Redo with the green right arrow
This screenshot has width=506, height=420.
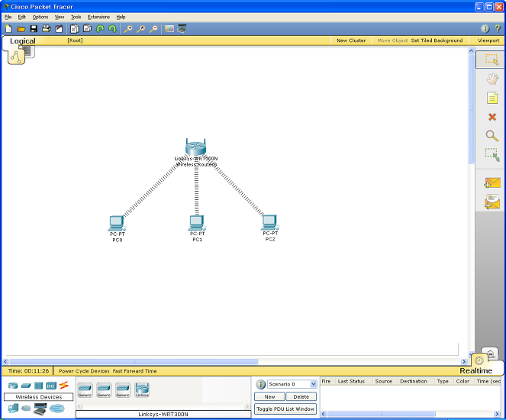pos(112,29)
